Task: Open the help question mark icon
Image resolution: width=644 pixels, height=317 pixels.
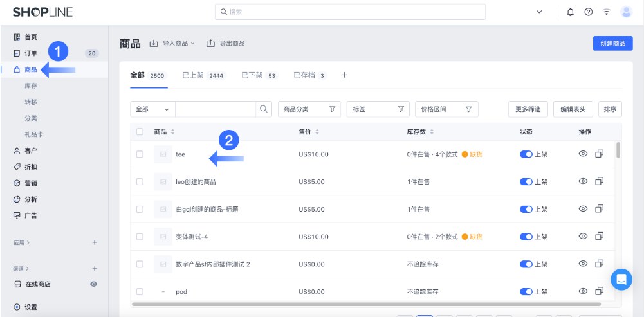Action: tap(588, 12)
